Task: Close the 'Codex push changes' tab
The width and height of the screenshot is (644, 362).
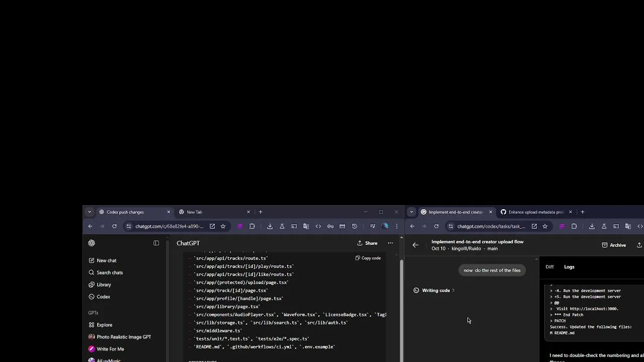Action: [169, 212]
